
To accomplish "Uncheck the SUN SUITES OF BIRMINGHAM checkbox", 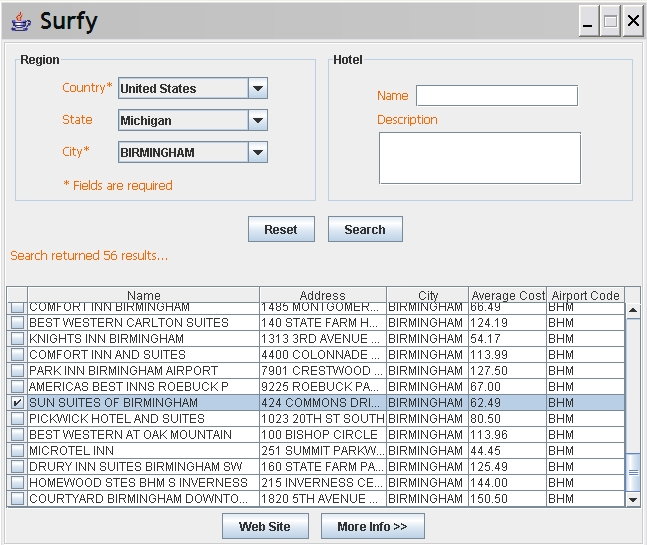I will click(x=17, y=403).
